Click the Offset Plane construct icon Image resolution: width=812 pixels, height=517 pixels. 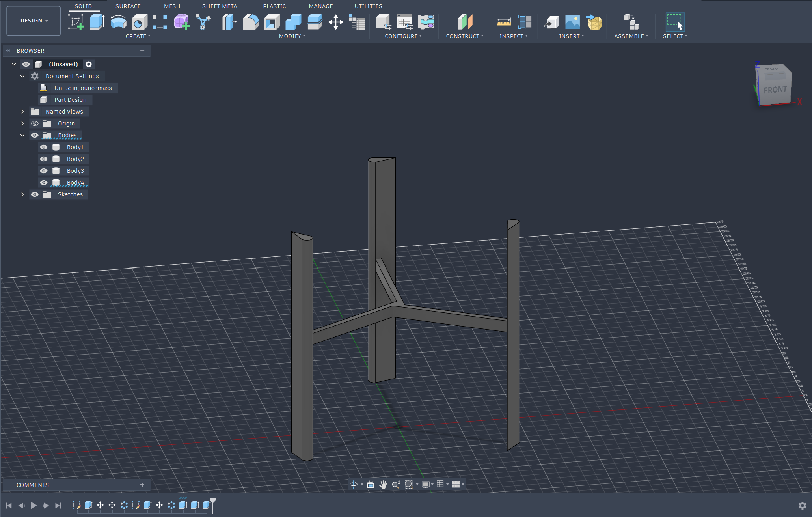click(465, 22)
